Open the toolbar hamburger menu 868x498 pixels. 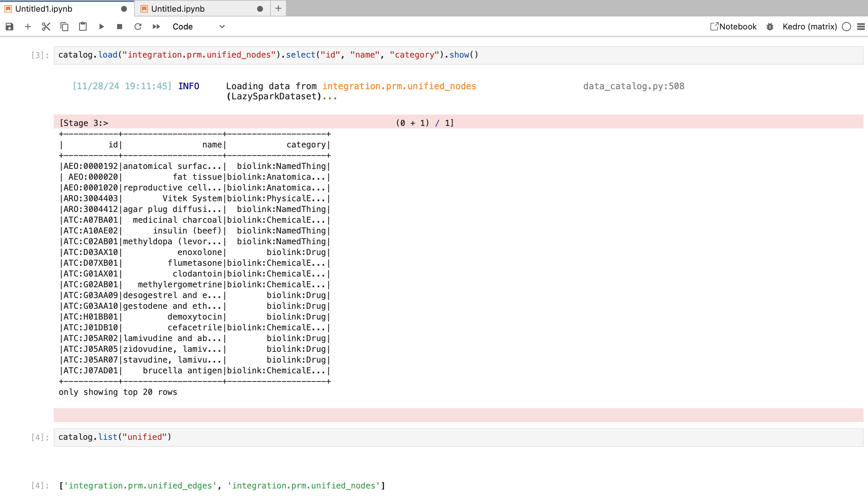(861, 27)
